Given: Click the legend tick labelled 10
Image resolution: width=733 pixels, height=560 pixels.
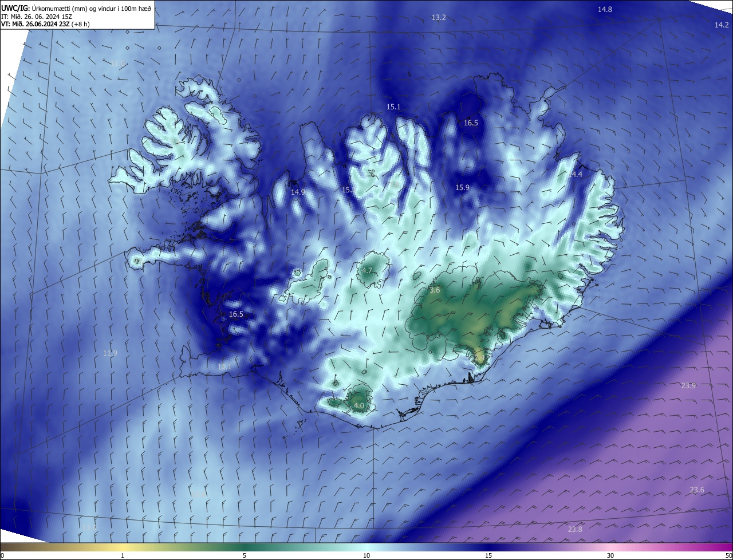Looking at the screenshot, I should tap(366, 555).
